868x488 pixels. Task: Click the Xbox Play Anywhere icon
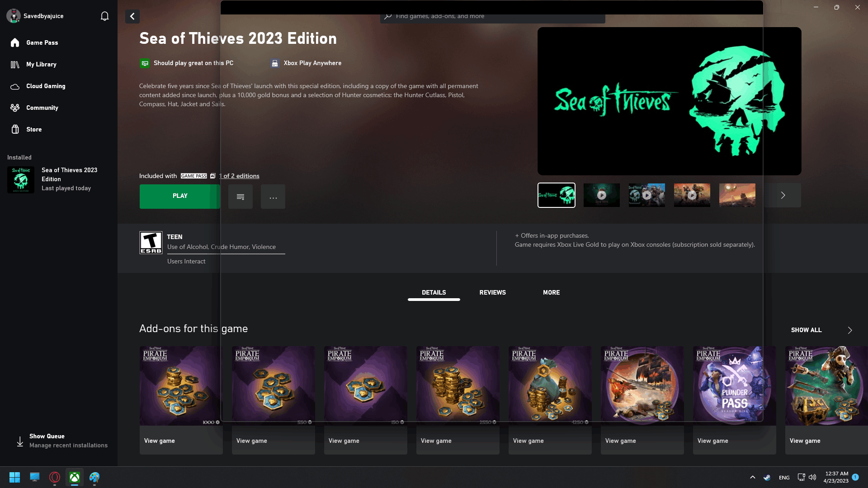(x=275, y=63)
